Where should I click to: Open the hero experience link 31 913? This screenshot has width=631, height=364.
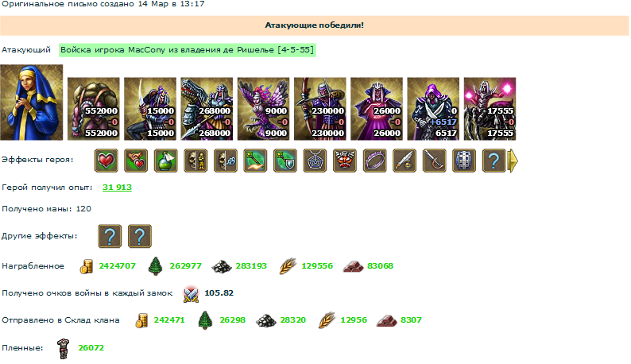[117, 188]
